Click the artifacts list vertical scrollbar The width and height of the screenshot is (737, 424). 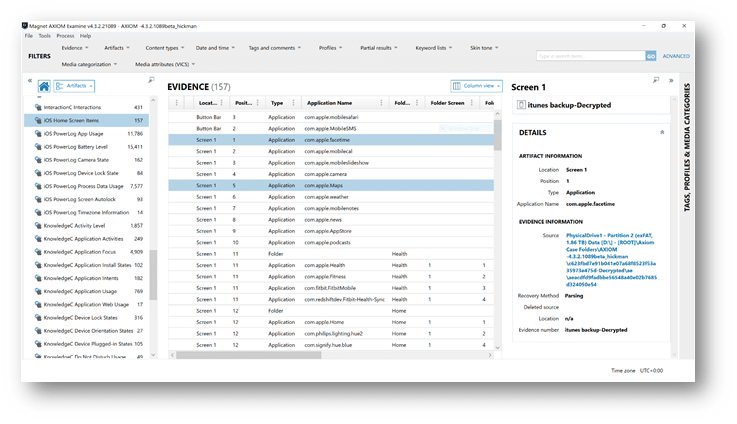tap(153, 275)
